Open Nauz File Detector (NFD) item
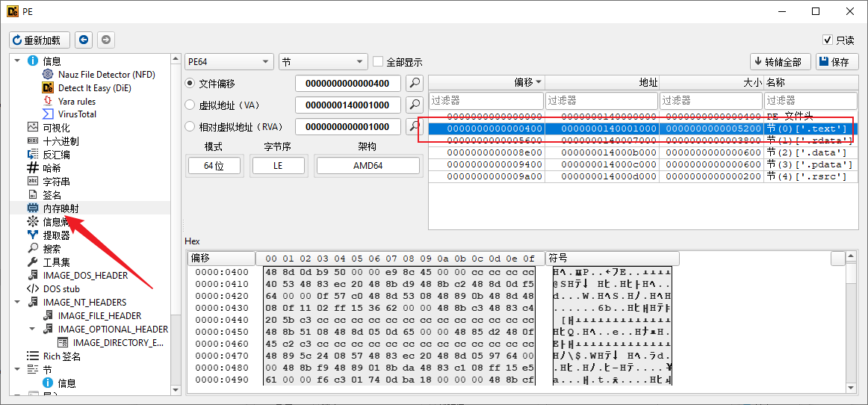Image resolution: width=868 pixels, height=405 pixels. [x=105, y=75]
